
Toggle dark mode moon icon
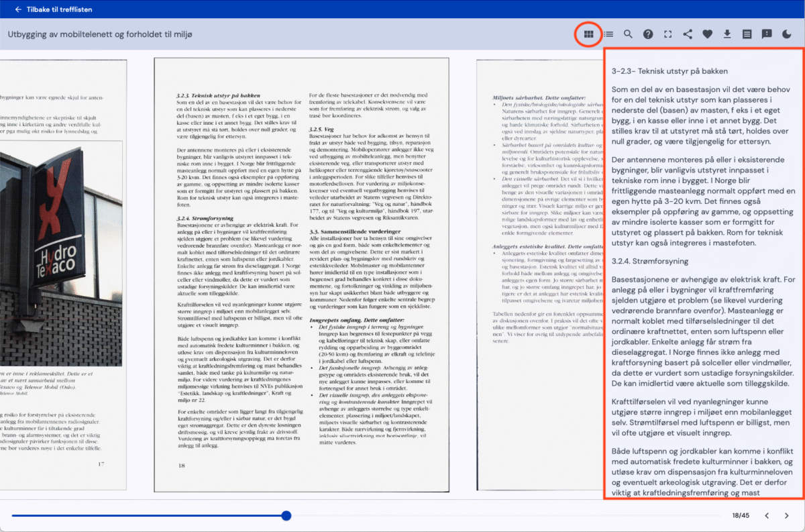pos(786,34)
